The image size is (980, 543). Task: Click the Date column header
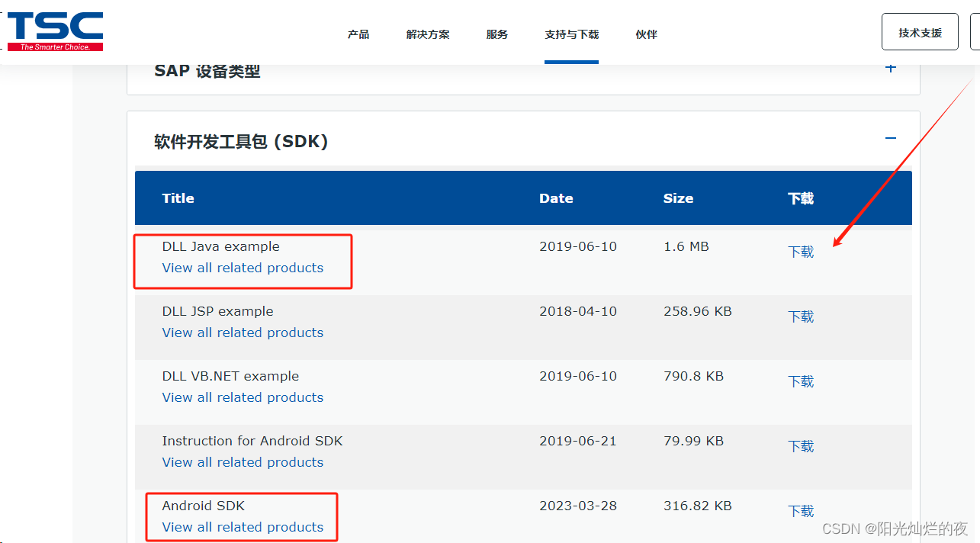coord(556,198)
